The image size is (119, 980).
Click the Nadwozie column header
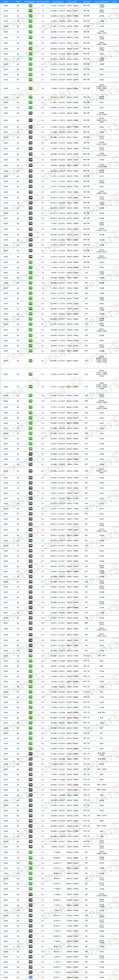[87, 2]
